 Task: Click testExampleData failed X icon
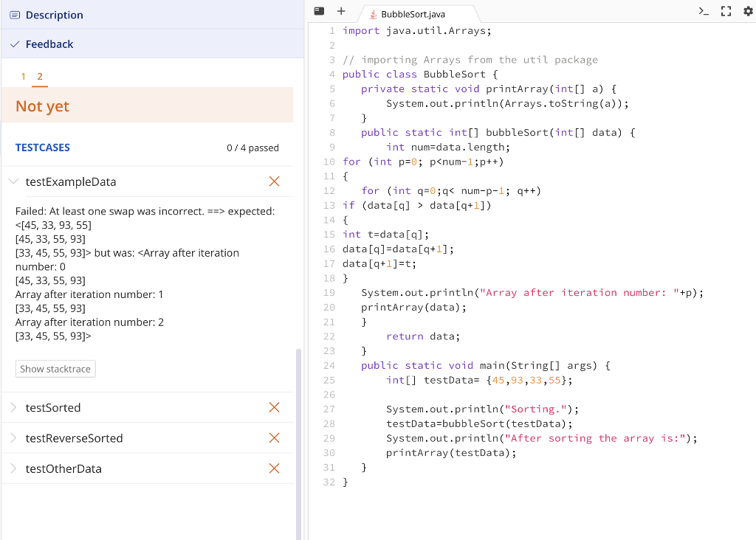(275, 181)
